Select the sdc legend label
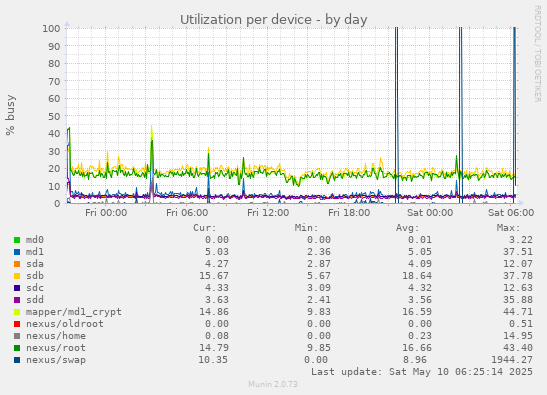Screen dimensions: 547x395 (35, 288)
